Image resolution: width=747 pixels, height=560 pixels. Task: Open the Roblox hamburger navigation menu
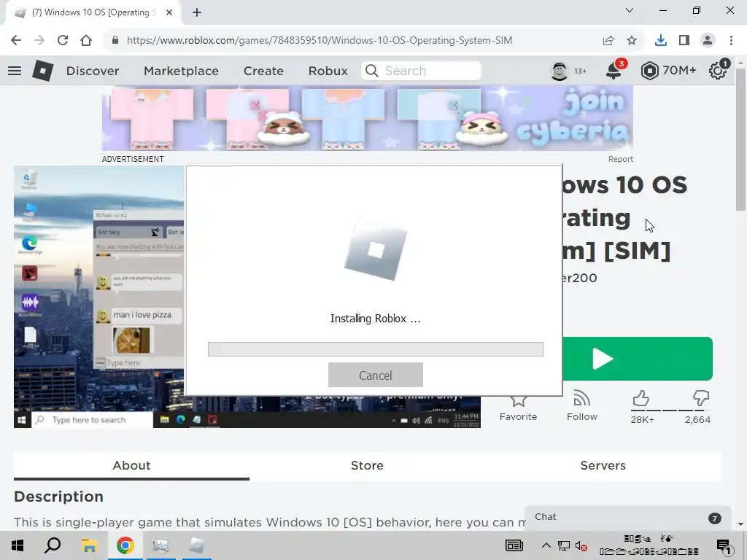pyautogui.click(x=15, y=71)
